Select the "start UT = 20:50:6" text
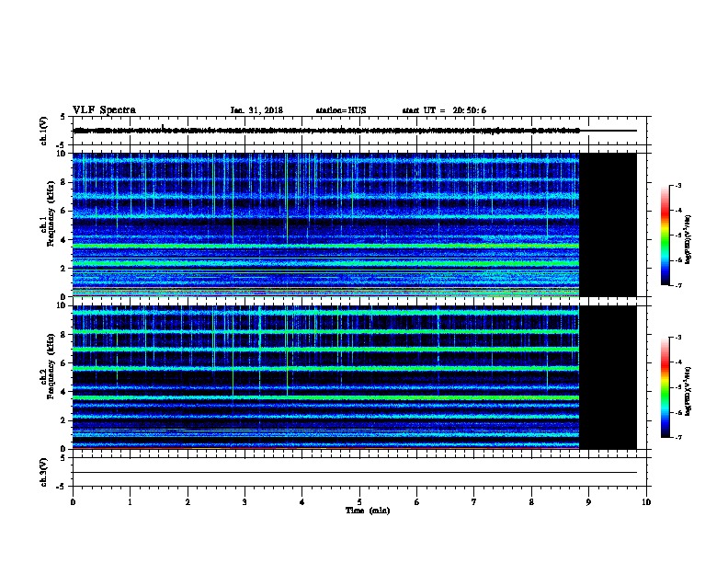This screenshot has height=563, width=728. [444, 110]
